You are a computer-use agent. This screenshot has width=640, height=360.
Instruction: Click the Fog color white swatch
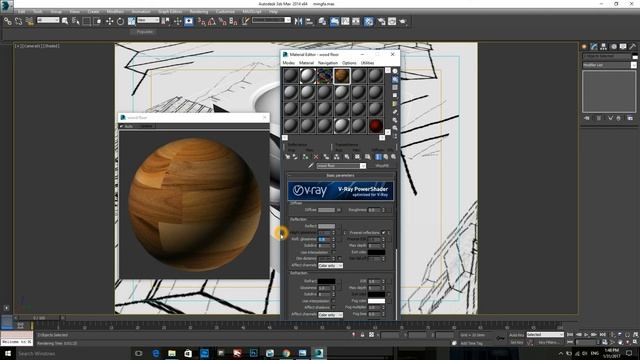coord(376,301)
